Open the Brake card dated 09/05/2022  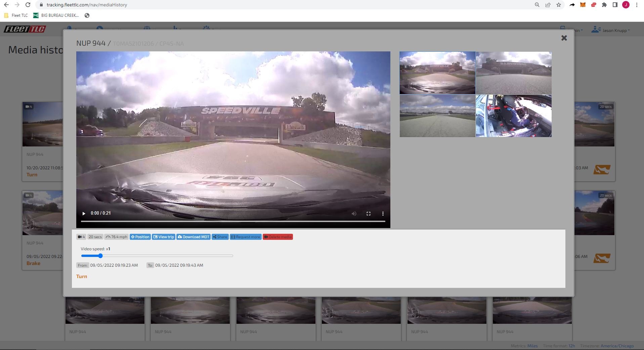(x=42, y=230)
